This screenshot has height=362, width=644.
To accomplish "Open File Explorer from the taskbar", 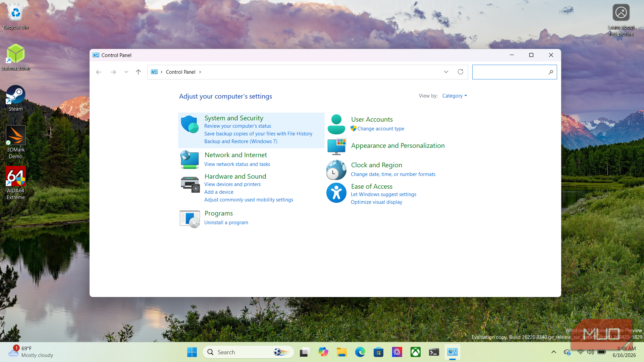I will click(342, 352).
